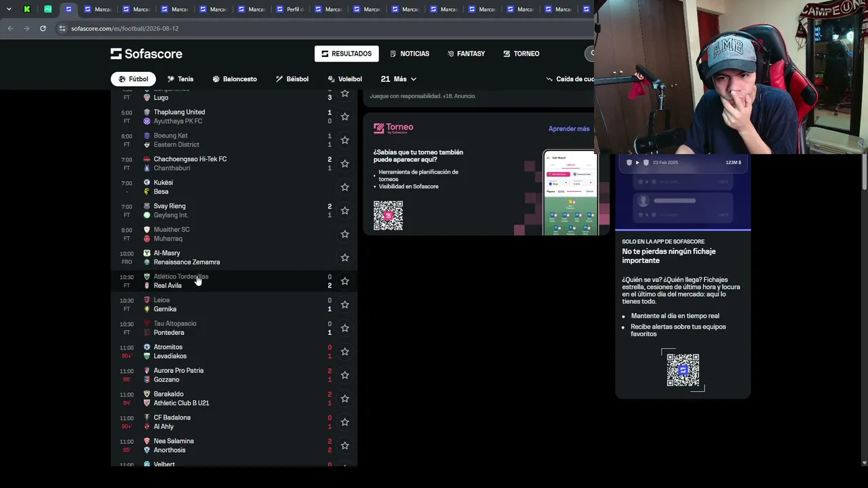Go to the FANTASY section
The height and width of the screenshot is (488, 868).
(466, 54)
